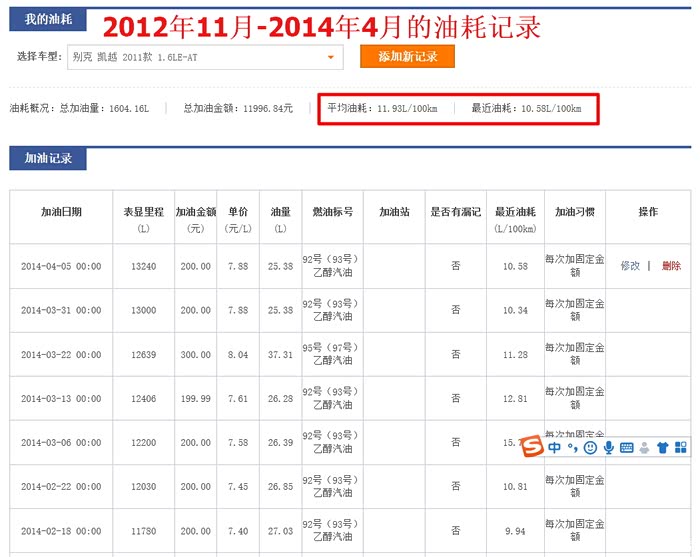This screenshot has width=700, height=557.
Task: Select date cell 2014-03-31 00:00
Action: point(61,310)
